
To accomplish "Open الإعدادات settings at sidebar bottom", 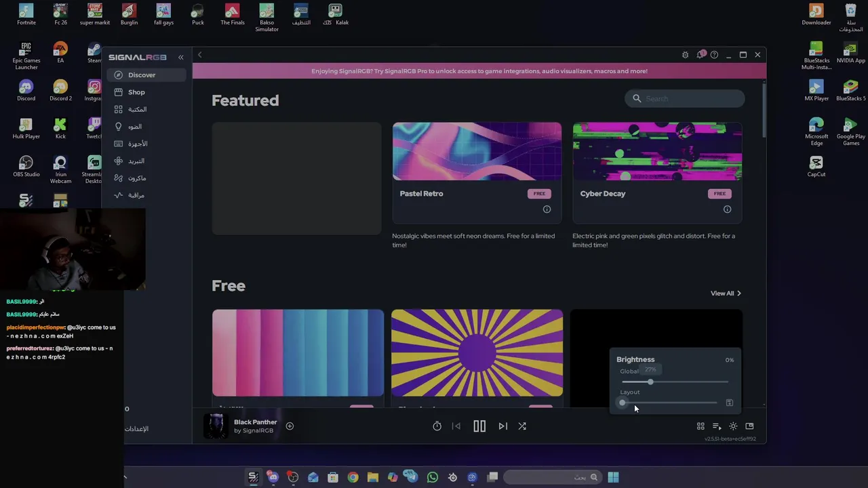I will (x=136, y=428).
